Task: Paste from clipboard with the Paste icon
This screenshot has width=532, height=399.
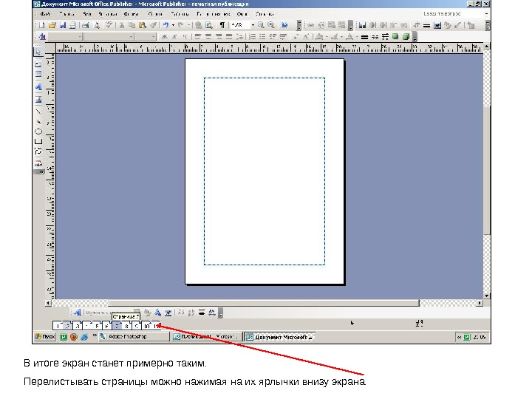Action: click(x=143, y=25)
